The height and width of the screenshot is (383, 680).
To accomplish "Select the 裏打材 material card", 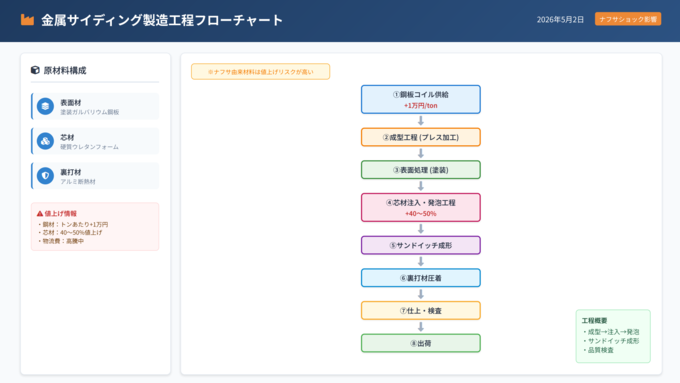I will click(x=95, y=176).
